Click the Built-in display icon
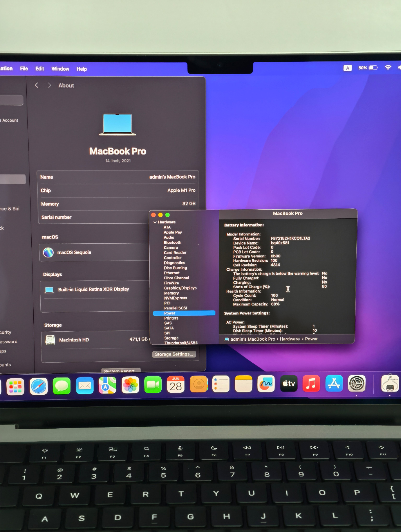401x532 pixels. pos(49,290)
